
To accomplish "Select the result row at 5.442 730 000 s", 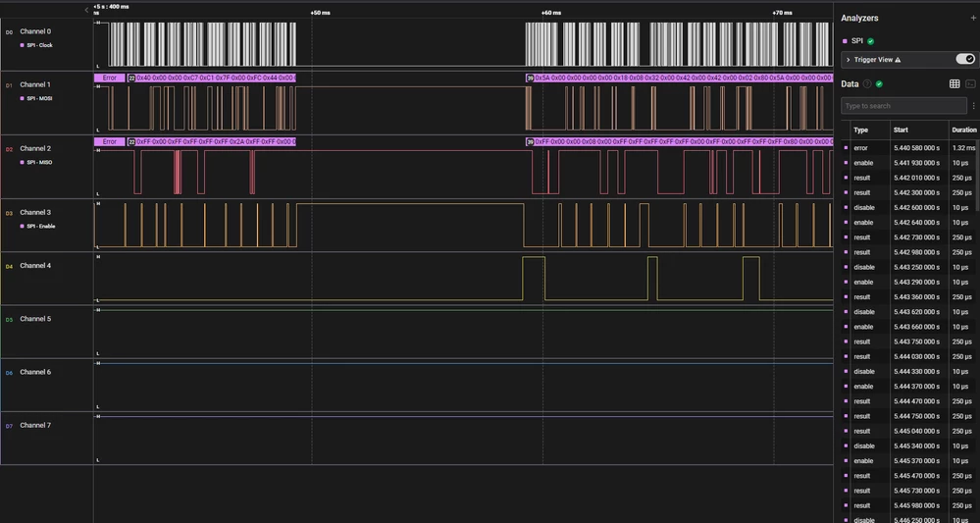I will (x=910, y=237).
